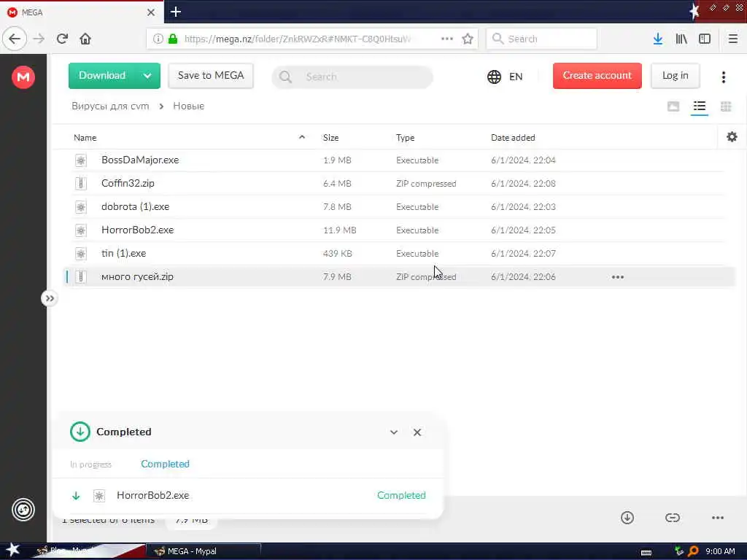The width and height of the screenshot is (747, 560).
Task: Switch to image thumbnail view
Action: coord(673,106)
